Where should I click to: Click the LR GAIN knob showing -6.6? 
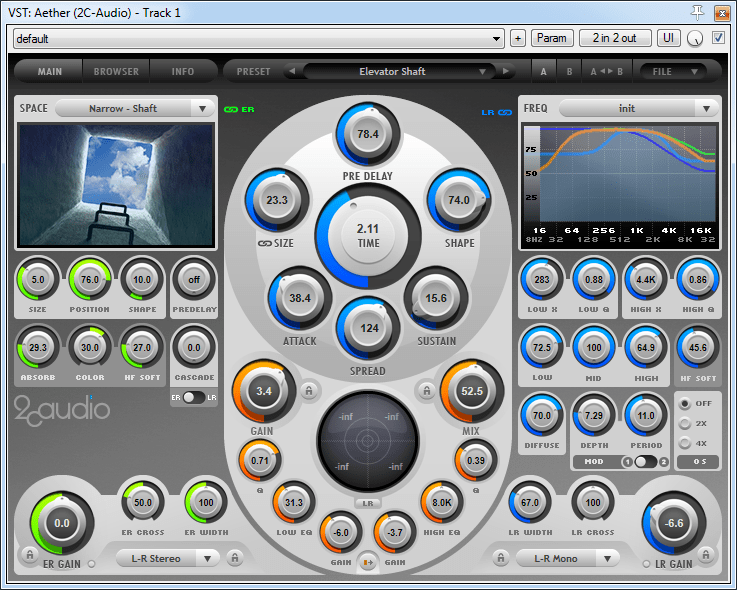pos(674,523)
